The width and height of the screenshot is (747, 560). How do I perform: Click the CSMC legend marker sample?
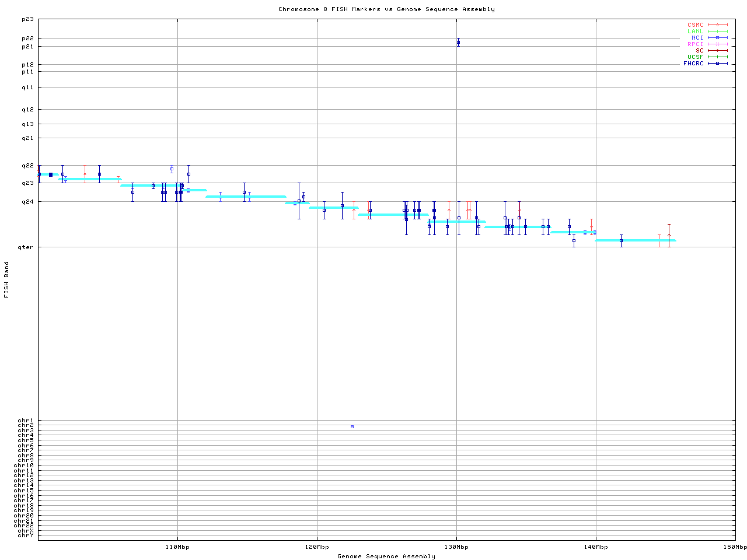pos(717,25)
